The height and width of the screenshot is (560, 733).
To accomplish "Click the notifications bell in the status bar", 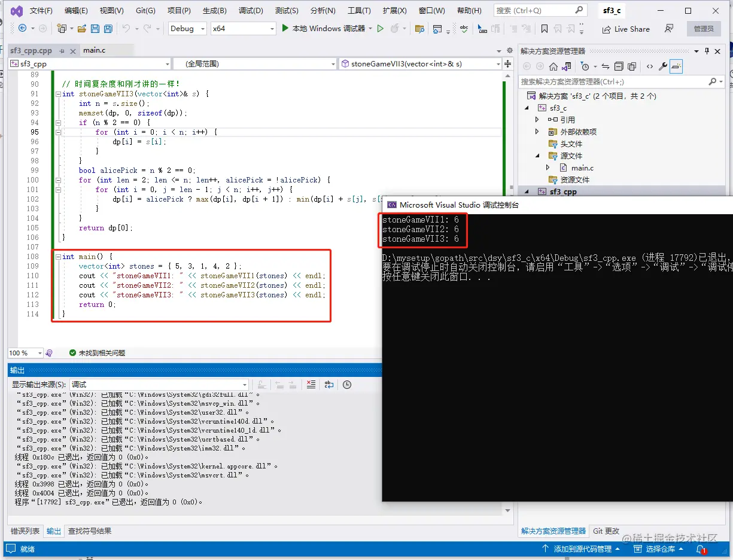I will [701, 549].
